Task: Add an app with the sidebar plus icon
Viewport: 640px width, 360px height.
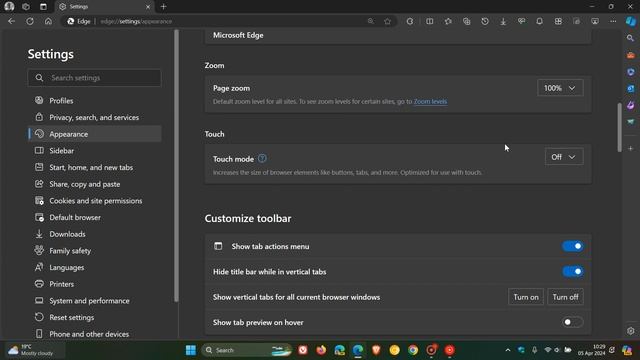Action: point(631,149)
